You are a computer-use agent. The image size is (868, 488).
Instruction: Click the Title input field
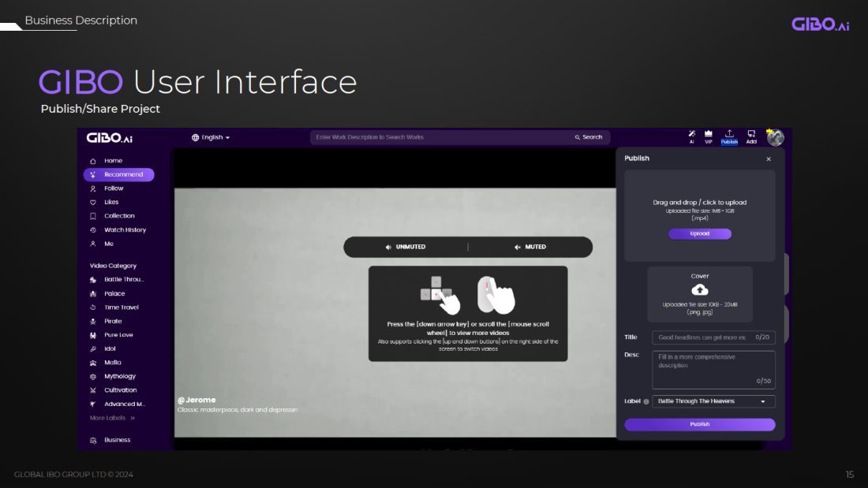coord(713,337)
